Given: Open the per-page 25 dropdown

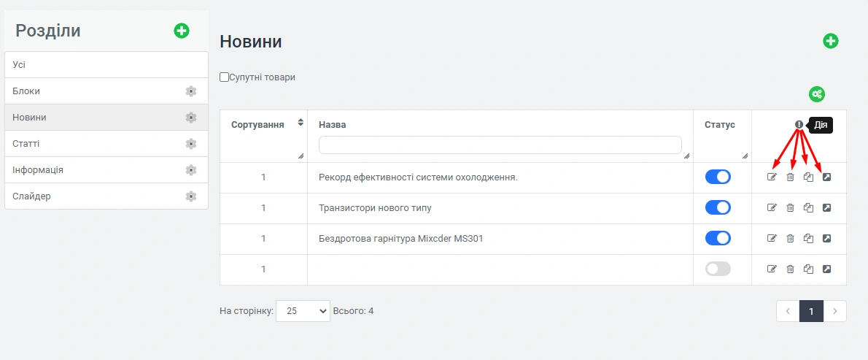Looking at the screenshot, I should (303, 311).
